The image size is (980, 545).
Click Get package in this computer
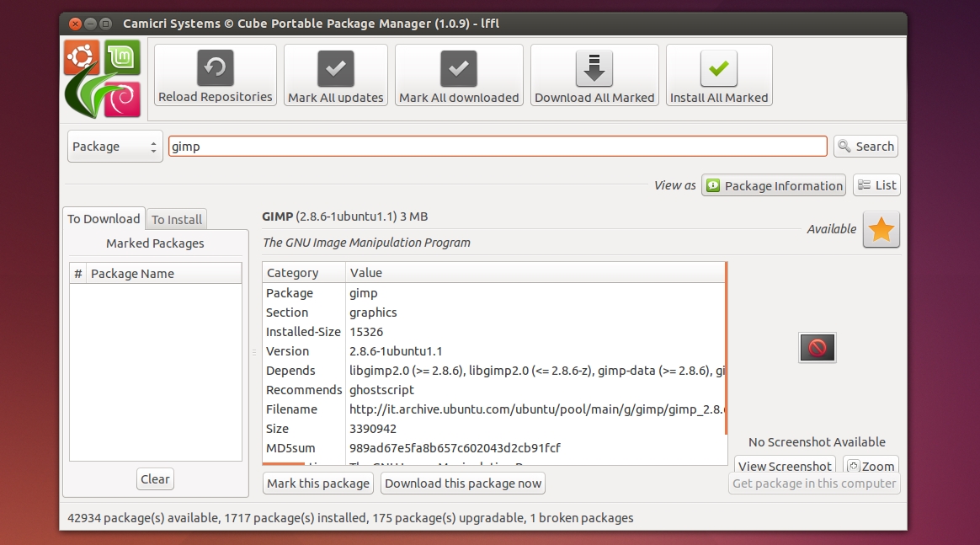pyautogui.click(x=814, y=484)
